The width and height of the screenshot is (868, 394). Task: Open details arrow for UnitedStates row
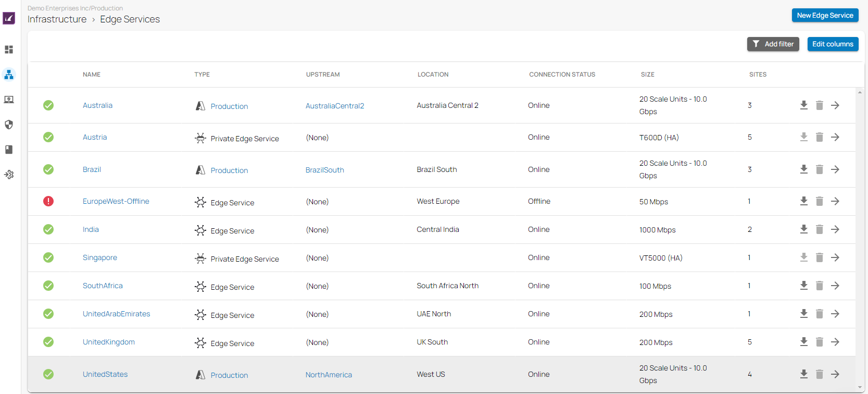pyautogui.click(x=835, y=374)
